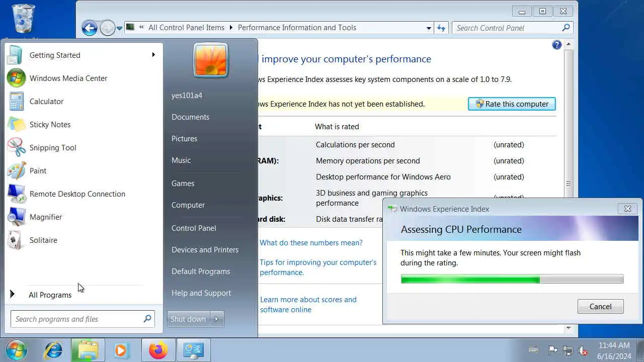This screenshot has width=644, height=362.
Task: Click the Search programs and files box
Action: click(83, 319)
